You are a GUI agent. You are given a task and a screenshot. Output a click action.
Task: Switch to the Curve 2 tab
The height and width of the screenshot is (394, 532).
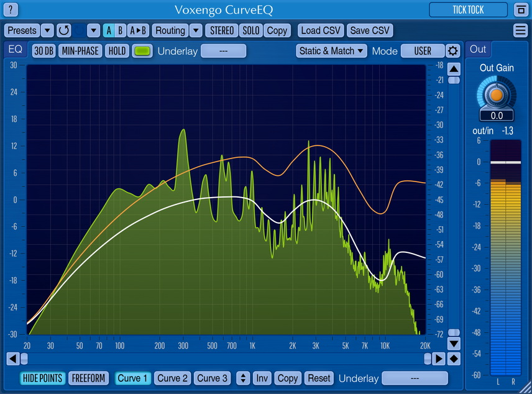point(172,378)
